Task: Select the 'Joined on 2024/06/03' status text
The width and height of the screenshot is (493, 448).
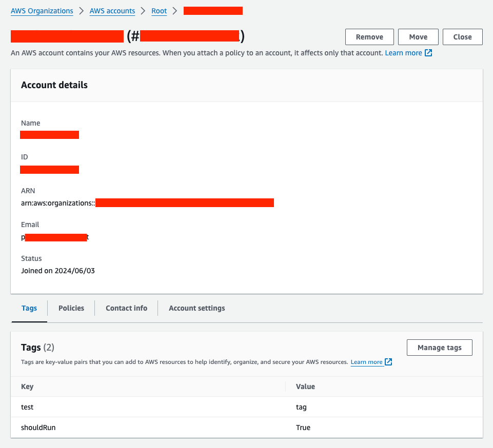Action: [x=58, y=271]
